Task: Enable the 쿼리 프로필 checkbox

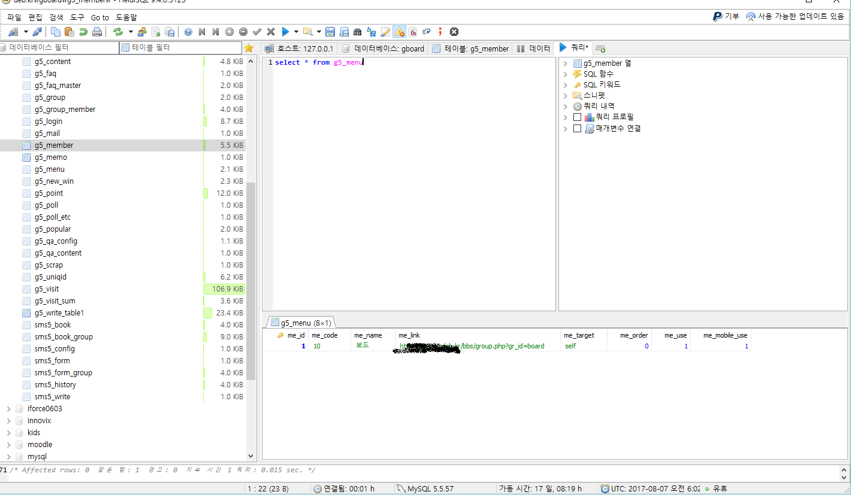Action: (577, 117)
